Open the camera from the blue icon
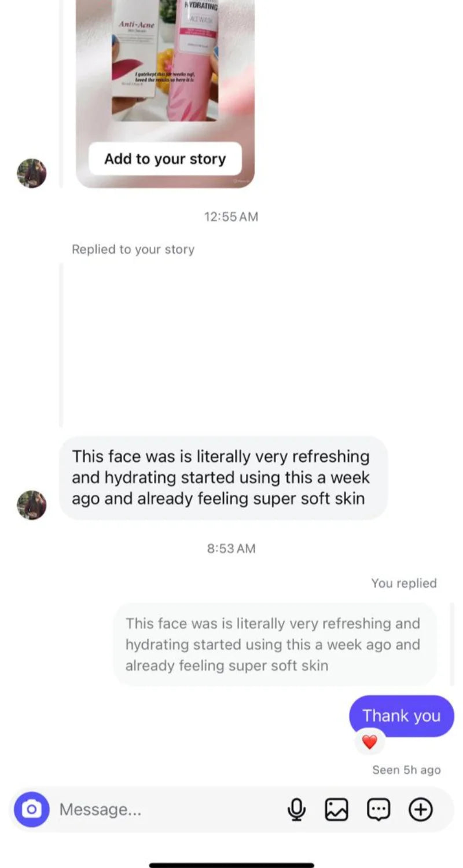 31,809
